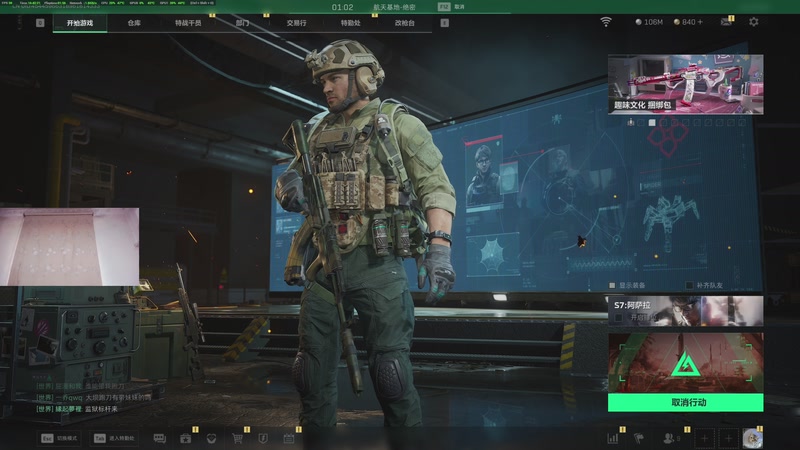This screenshot has width=800, height=450.
Task: Open the 趣味文化 捆绑包 banner
Action: coord(686,84)
